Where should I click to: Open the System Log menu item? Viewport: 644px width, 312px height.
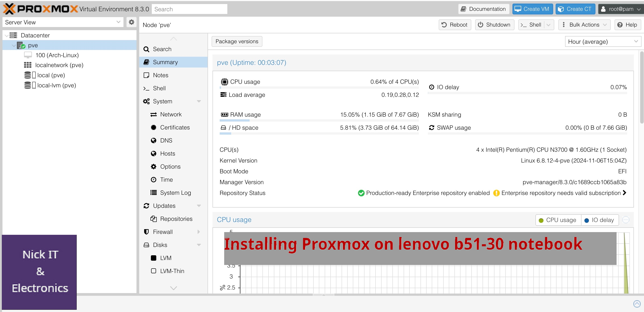[175, 193]
